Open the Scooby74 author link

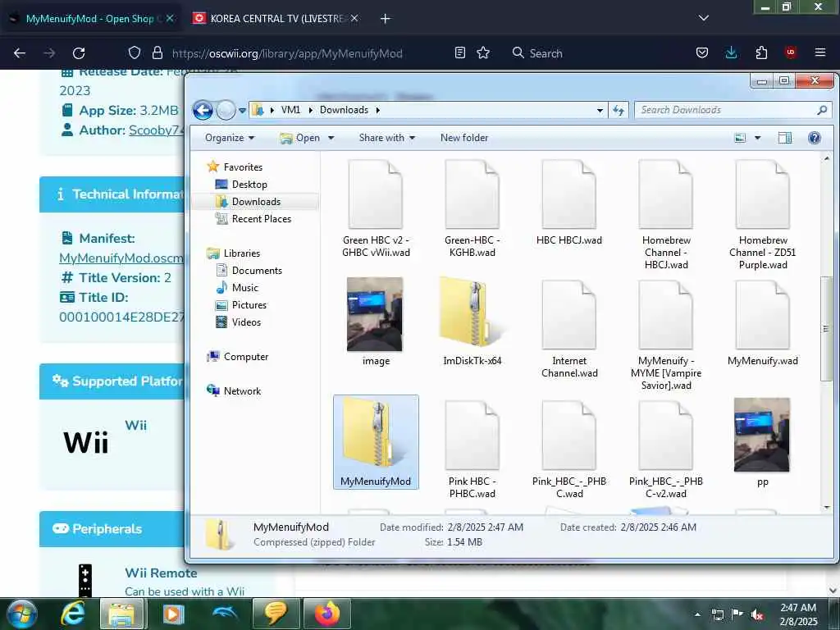click(x=157, y=130)
